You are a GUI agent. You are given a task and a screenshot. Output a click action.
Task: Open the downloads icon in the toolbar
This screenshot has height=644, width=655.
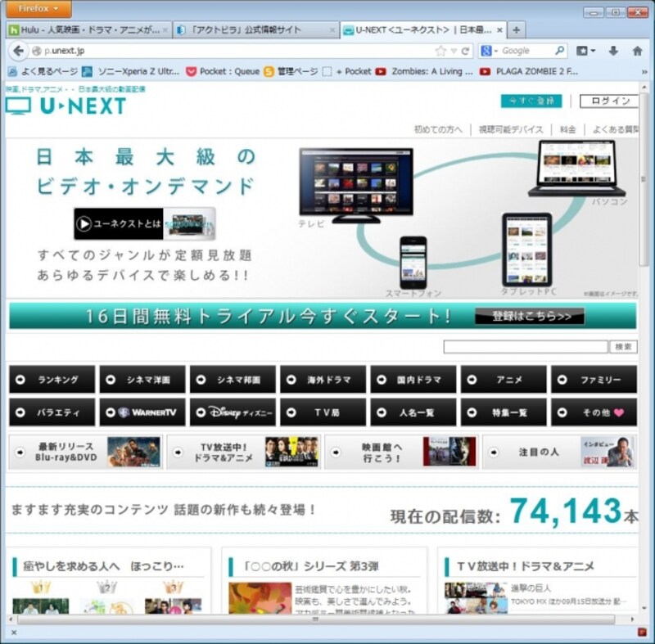pos(612,49)
